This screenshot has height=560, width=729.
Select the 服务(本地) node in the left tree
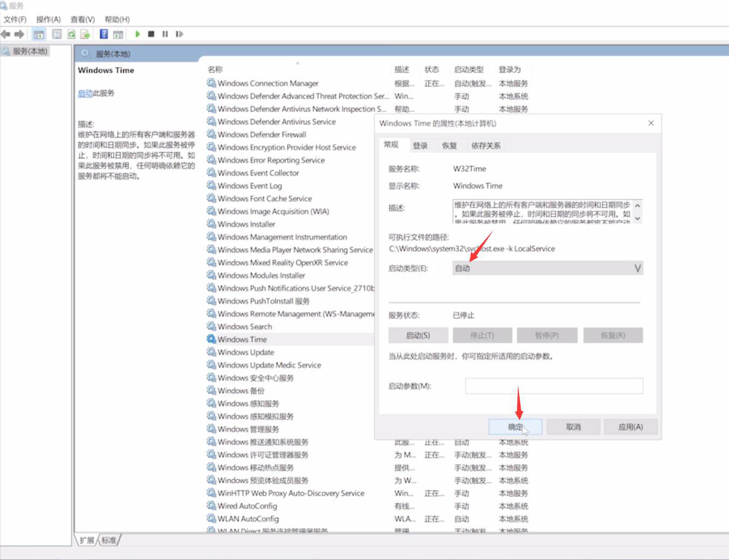25,51
